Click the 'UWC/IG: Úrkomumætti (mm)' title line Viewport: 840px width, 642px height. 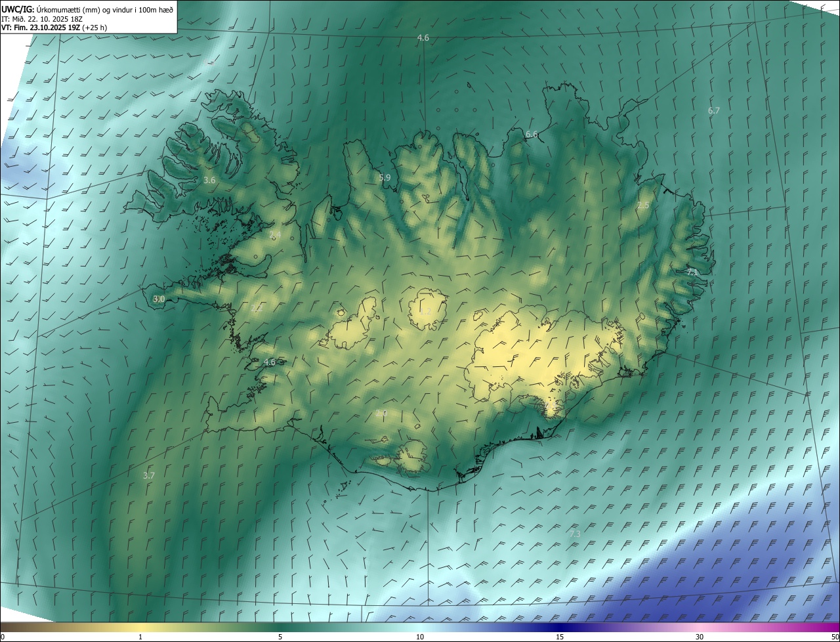(x=88, y=9)
